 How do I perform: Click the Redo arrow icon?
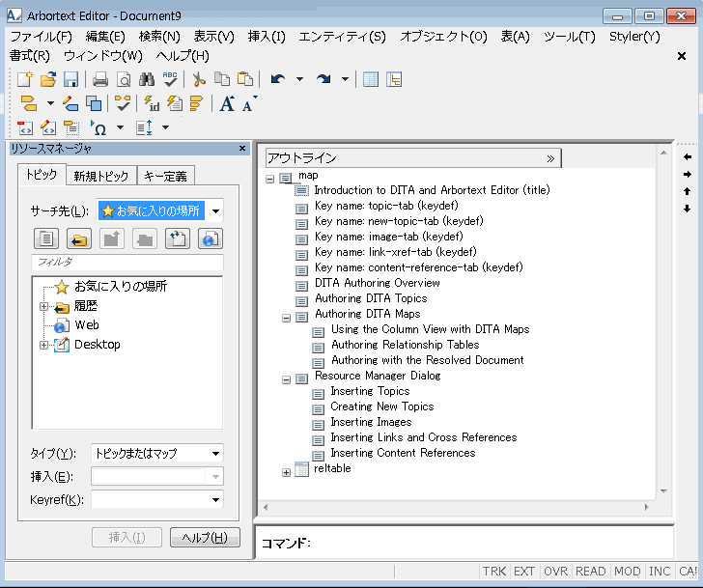pyautogui.click(x=323, y=79)
